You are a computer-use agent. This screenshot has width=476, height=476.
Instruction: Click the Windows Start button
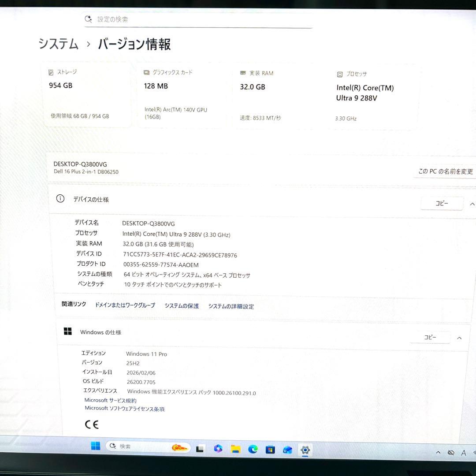click(96, 446)
